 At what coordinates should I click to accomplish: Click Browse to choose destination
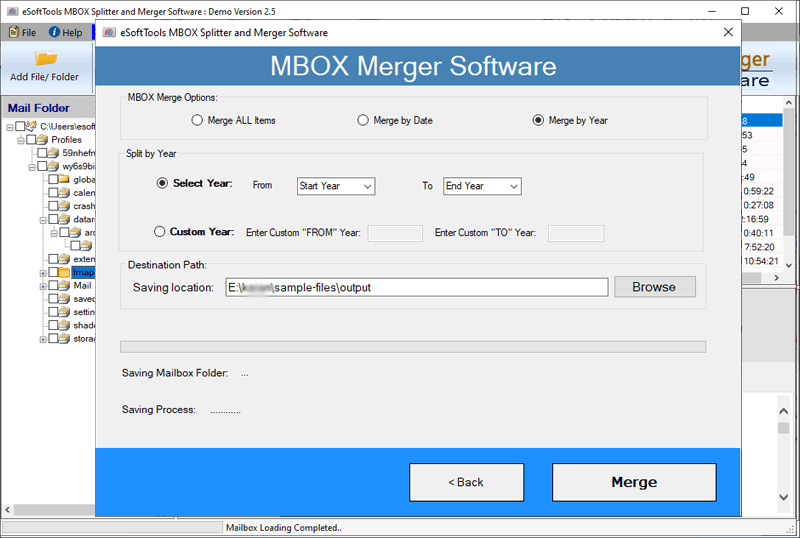click(x=655, y=287)
